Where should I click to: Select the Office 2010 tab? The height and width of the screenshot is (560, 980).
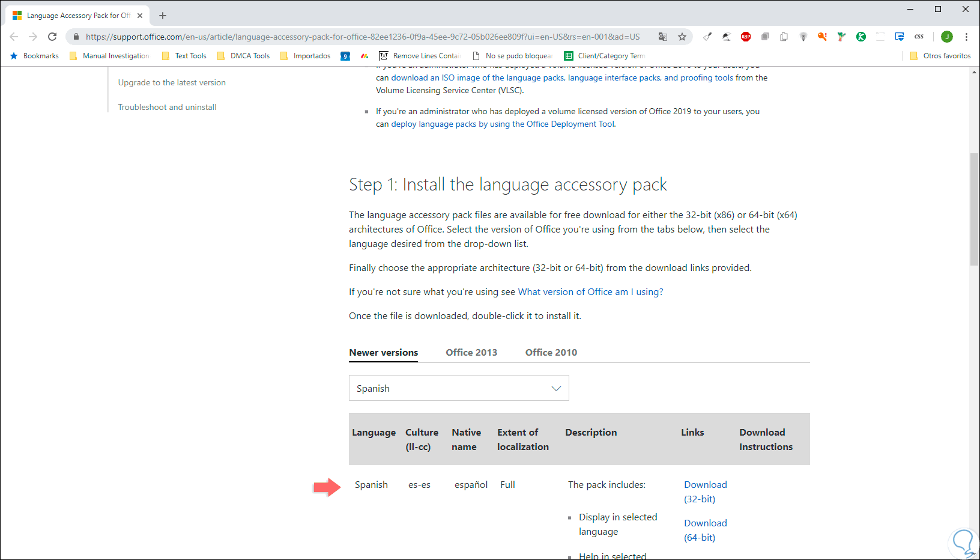pyautogui.click(x=551, y=353)
